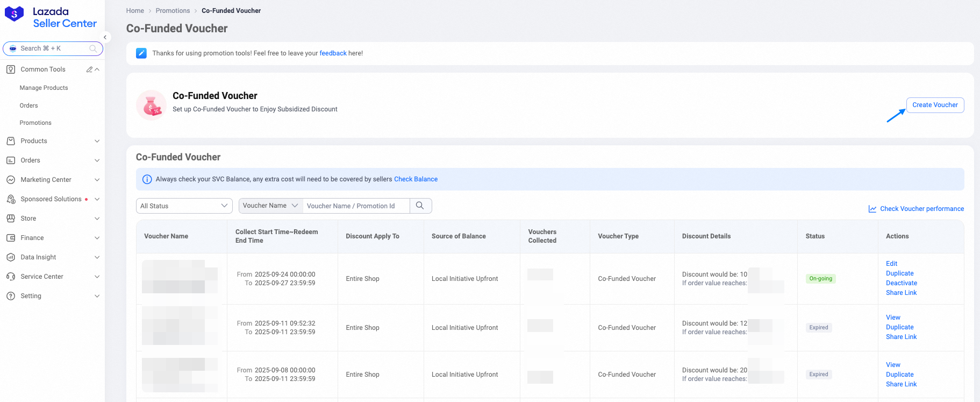Image resolution: width=980 pixels, height=402 pixels.
Task: Open the Voucher Name search-type dropdown
Action: tap(270, 206)
